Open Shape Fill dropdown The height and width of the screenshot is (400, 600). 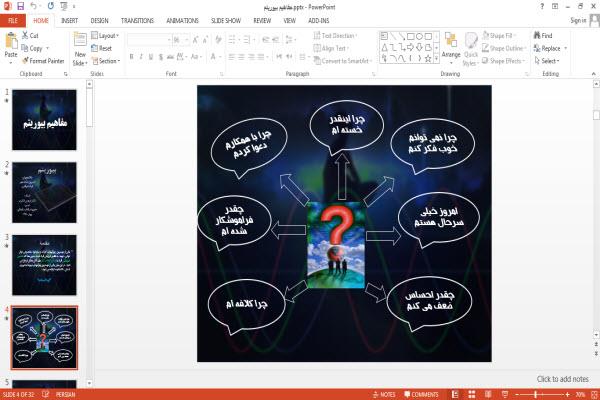tap(499, 36)
